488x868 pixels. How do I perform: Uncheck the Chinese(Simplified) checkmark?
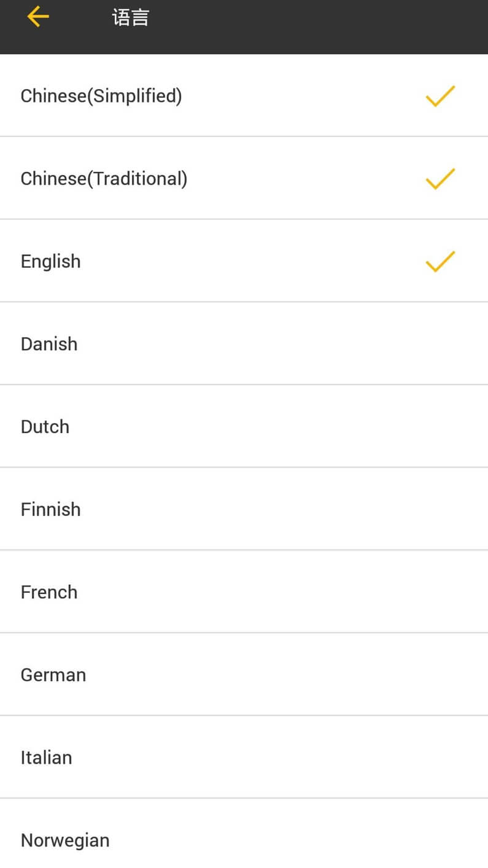[x=440, y=96]
